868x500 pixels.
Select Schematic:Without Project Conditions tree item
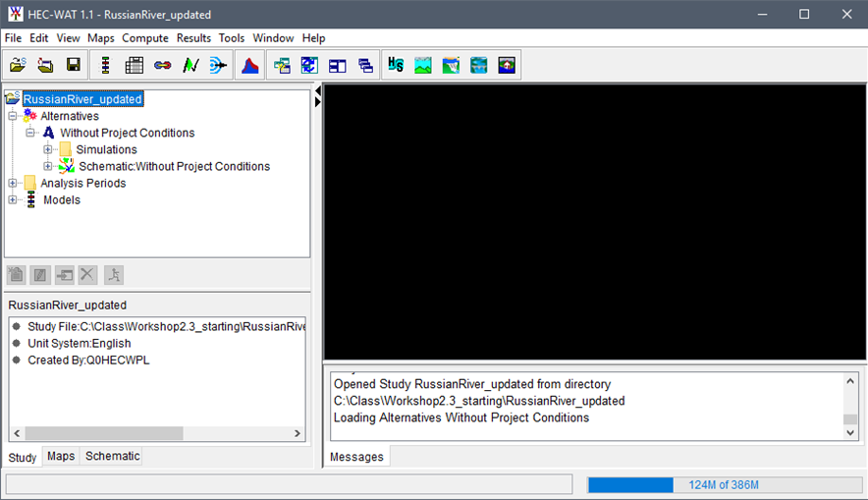174,167
